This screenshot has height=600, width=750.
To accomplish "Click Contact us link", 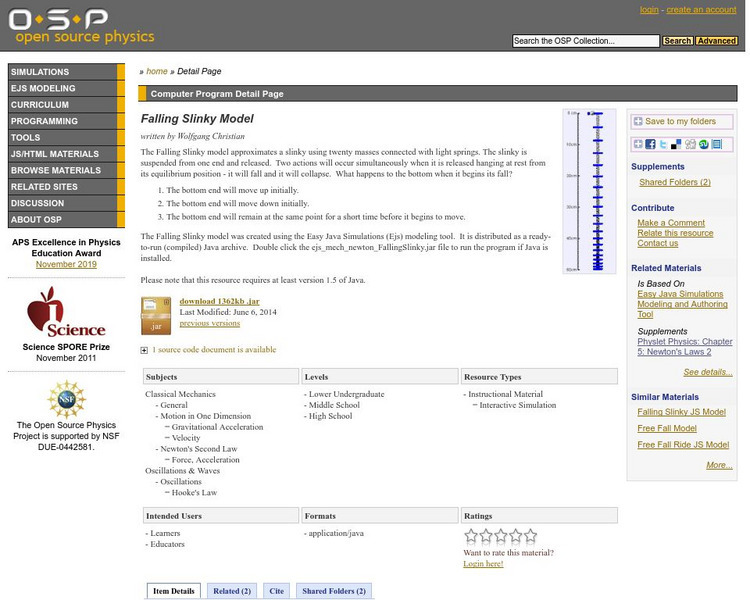I will click(x=658, y=243).
